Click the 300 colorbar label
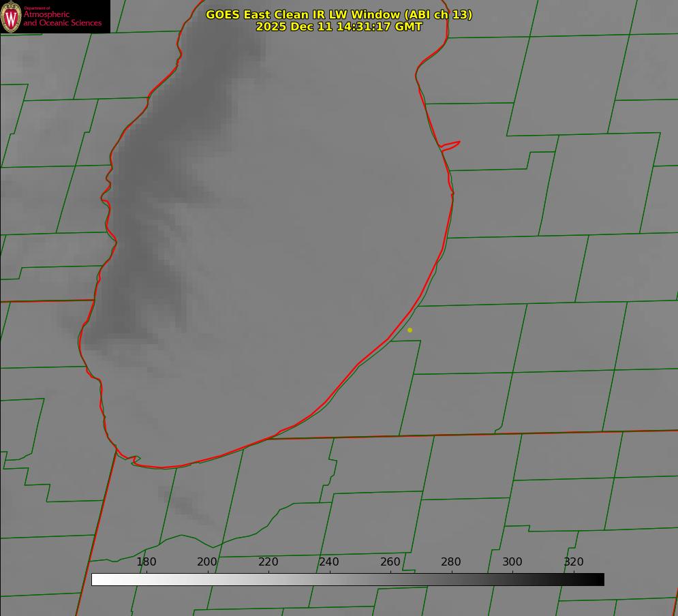 coord(512,561)
